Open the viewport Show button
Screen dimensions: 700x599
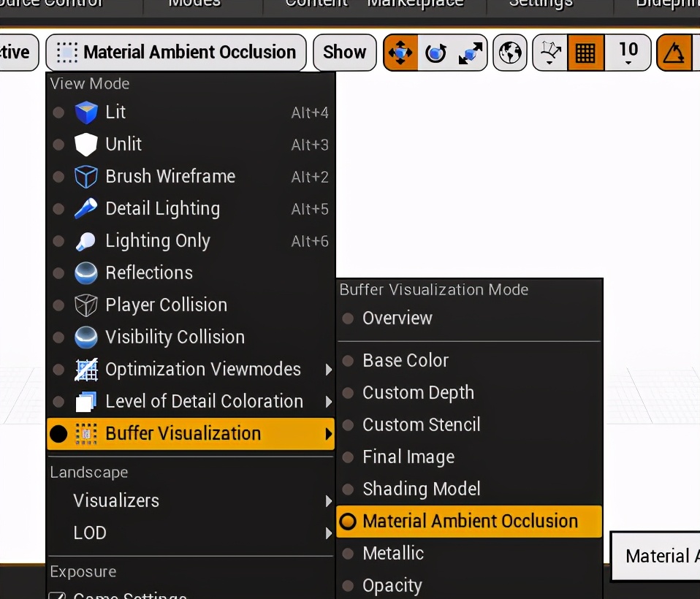345,53
